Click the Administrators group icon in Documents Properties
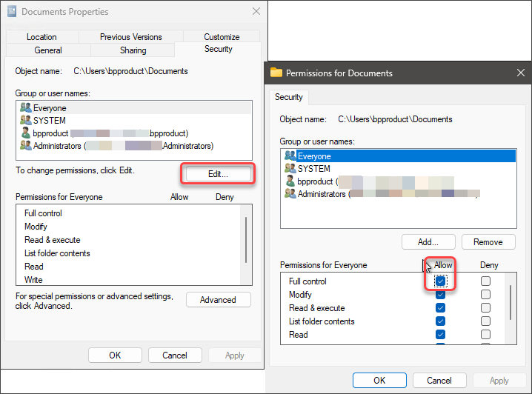 pyautogui.click(x=26, y=145)
